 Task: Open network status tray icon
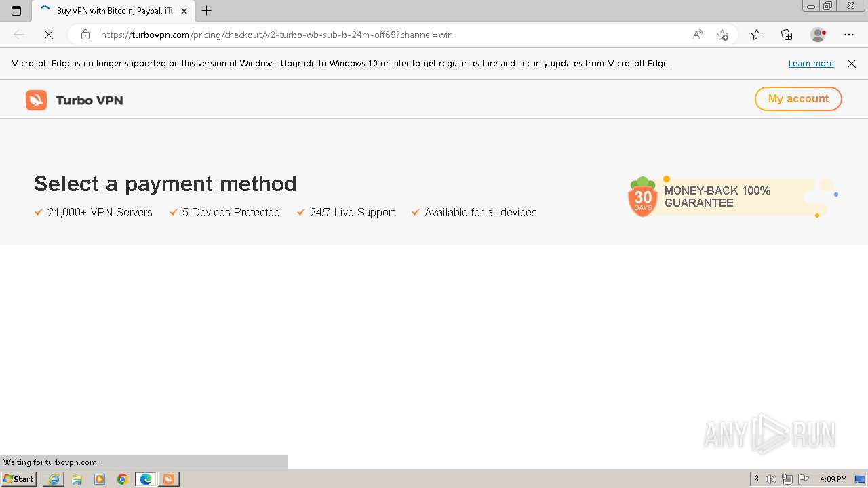787,479
